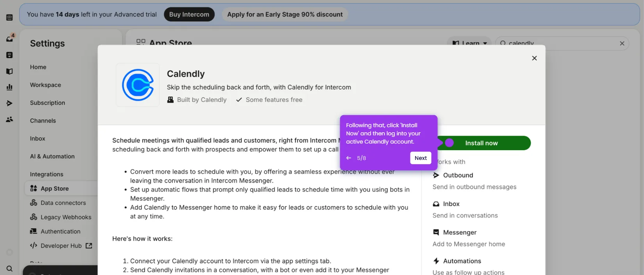Clear the calendly search field

(622, 43)
